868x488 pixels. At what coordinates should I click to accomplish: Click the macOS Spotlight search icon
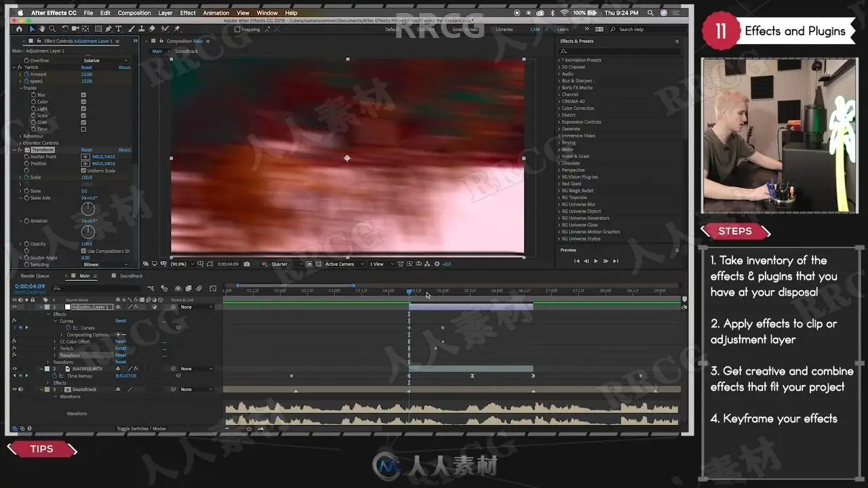point(650,13)
